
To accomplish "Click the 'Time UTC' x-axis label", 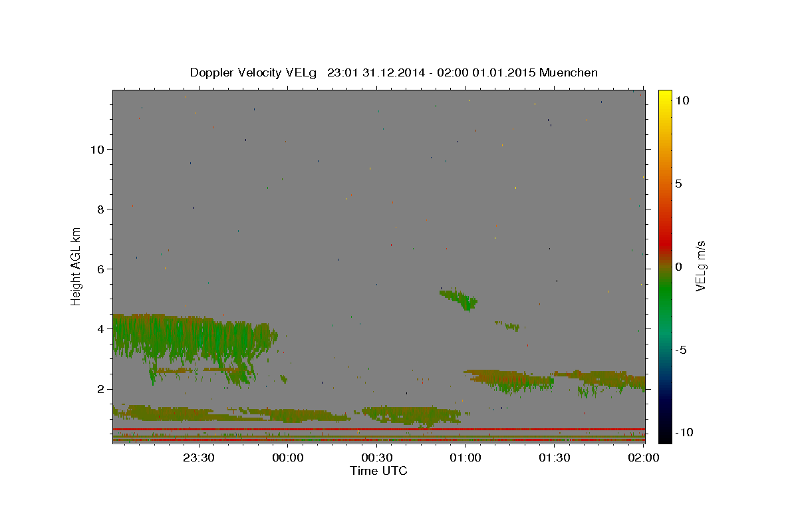I will (x=378, y=471).
